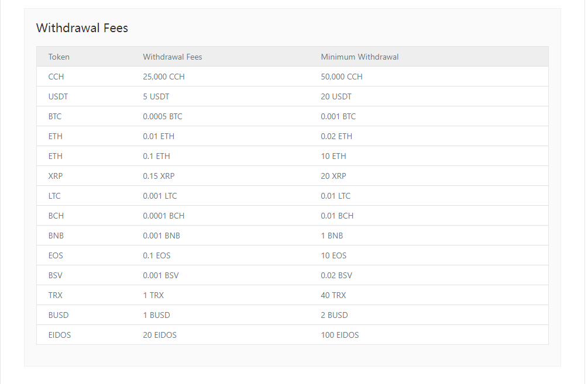588x384 pixels.
Task: Click the "0.15 XRP" fee value
Action: point(159,176)
